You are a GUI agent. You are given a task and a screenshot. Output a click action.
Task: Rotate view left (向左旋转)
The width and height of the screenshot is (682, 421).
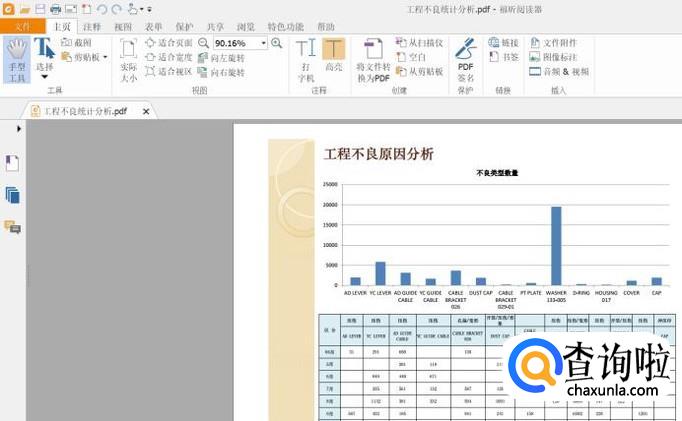click(221, 58)
